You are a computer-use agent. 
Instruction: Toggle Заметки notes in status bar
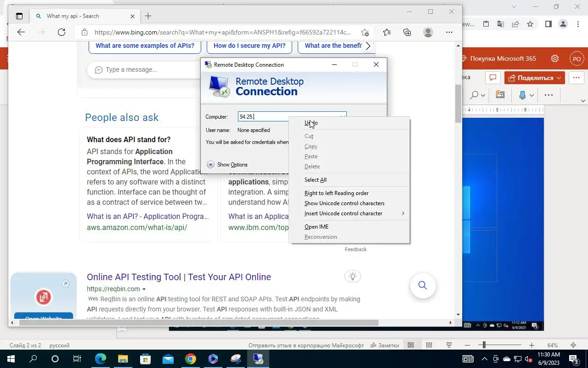click(385, 345)
